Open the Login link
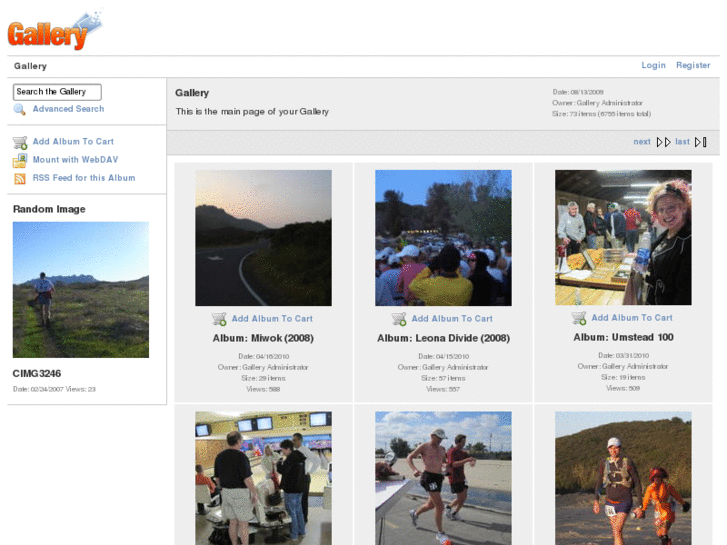 click(x=653, y=65)
